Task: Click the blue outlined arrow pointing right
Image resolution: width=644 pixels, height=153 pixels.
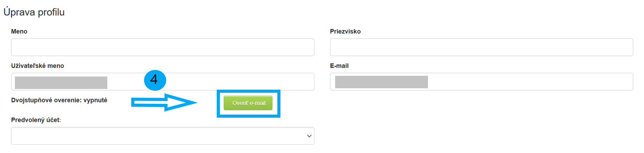Action: tap(163, 102)
